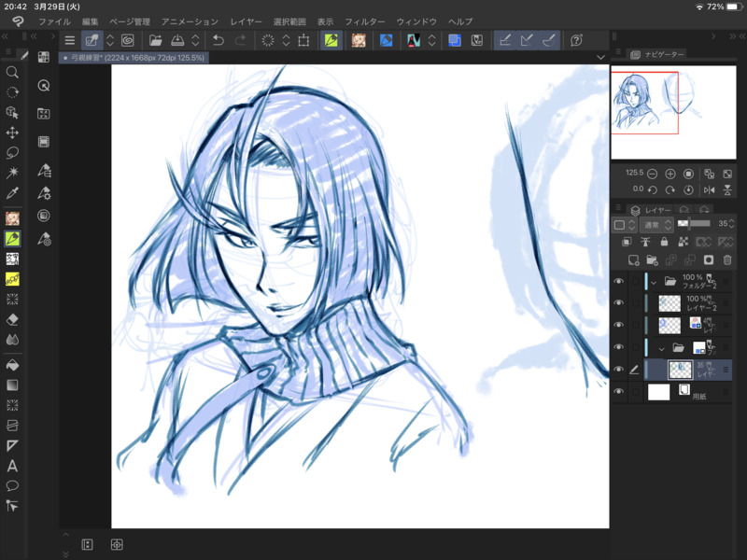Image resolution: width=747 pixels, height=560 pixels.
Task: Open the 編集 menu
Action: tap(90, 21)
